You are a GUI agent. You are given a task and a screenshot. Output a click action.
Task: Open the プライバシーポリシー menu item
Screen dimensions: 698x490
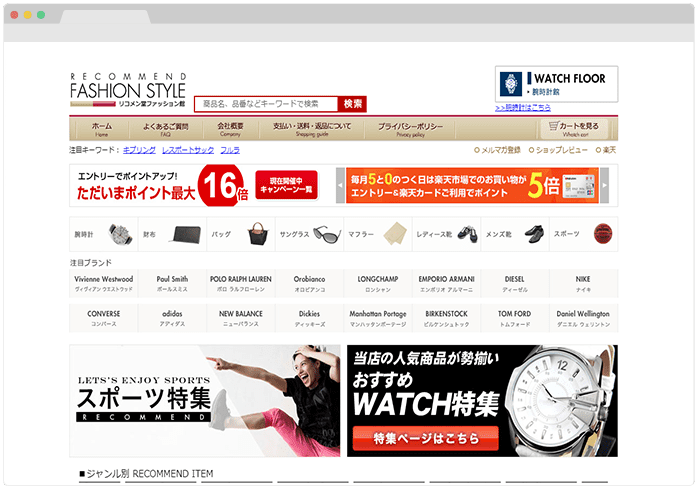pyautogui.click(x=410, y=130)
